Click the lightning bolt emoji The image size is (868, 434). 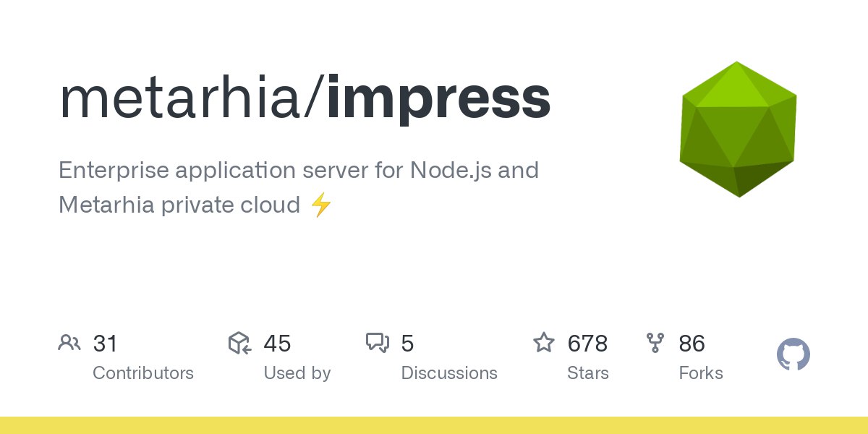(321, 205)
